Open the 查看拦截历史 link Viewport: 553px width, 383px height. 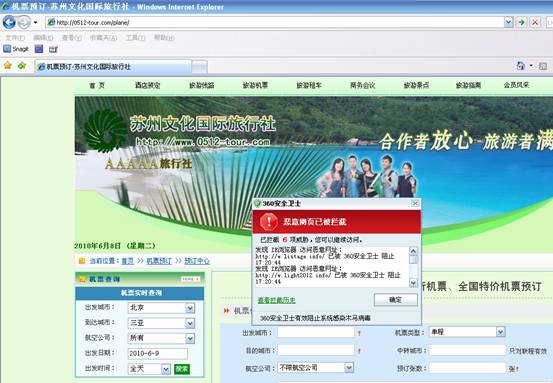(x=276, y=300)
